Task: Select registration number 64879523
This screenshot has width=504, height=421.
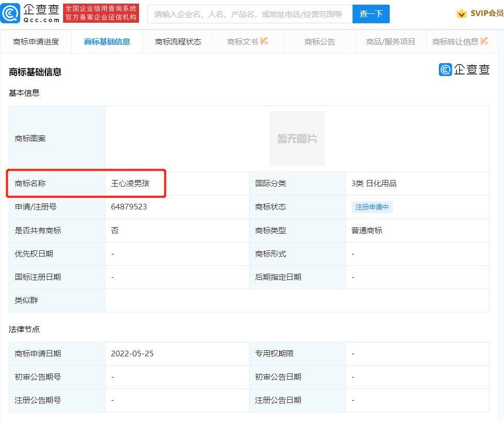Action: point(129,207)
